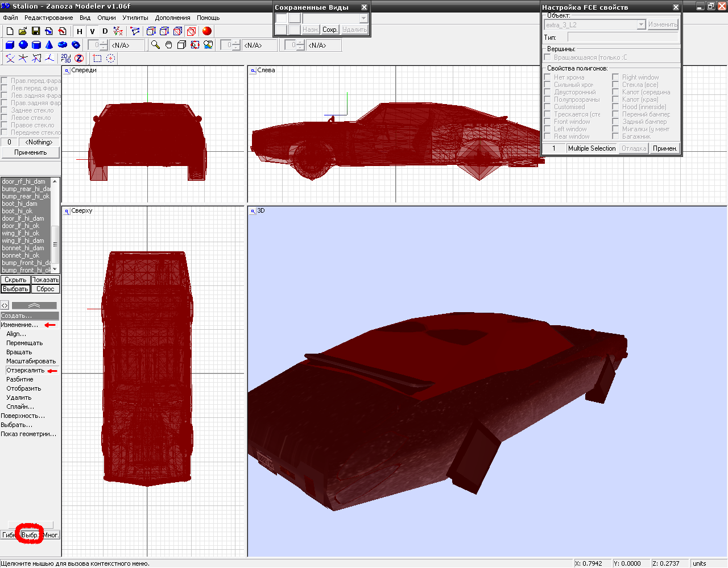Open the Редактирование menu

(x=48, y=18)
